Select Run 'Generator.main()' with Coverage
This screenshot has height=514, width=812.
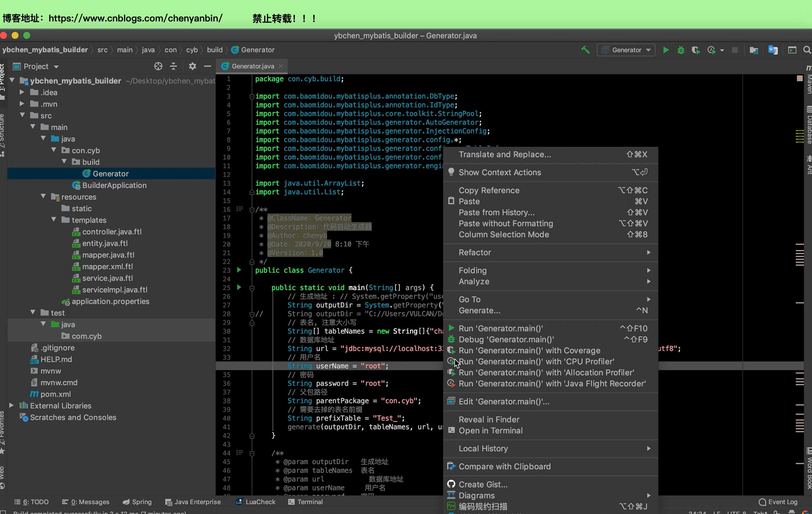550,350
